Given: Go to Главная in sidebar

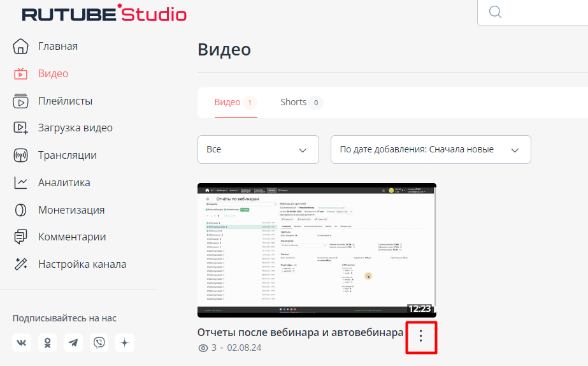Looking at the screenshot, I should [57, 46].
